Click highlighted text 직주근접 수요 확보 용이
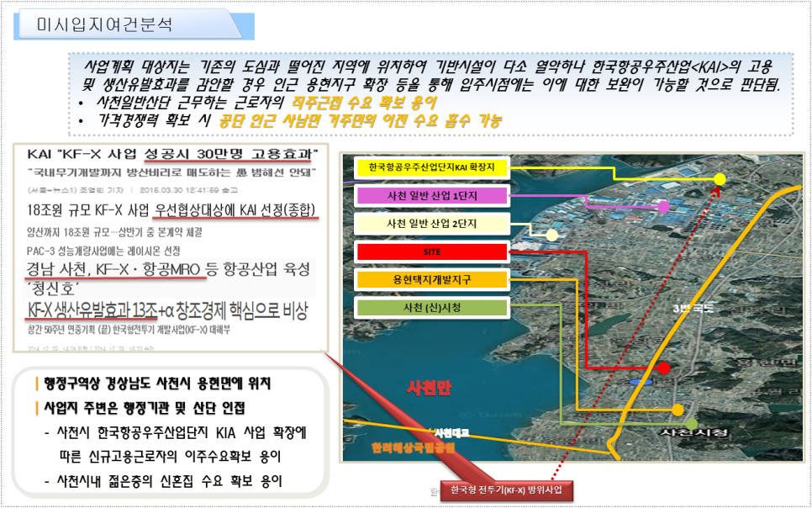Image resolution: width=812 pixels, height=508 pixels. [x=364, y=103]
